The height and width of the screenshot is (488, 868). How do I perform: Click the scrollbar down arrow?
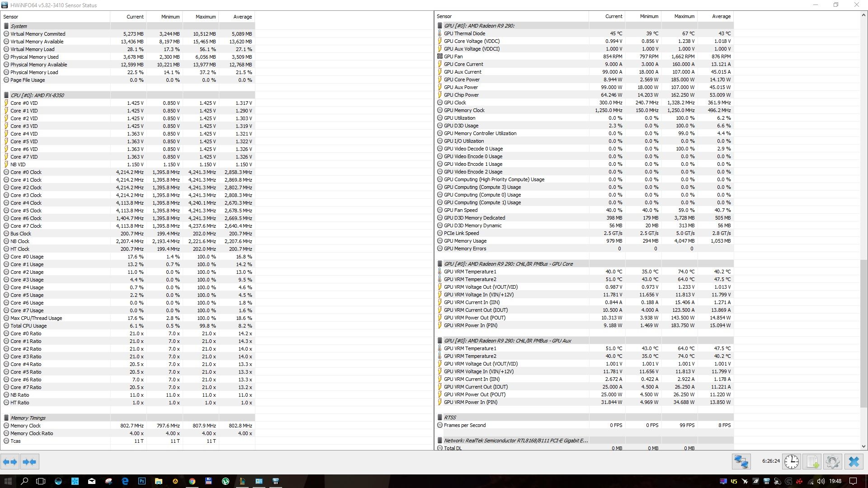coord(863,446)
